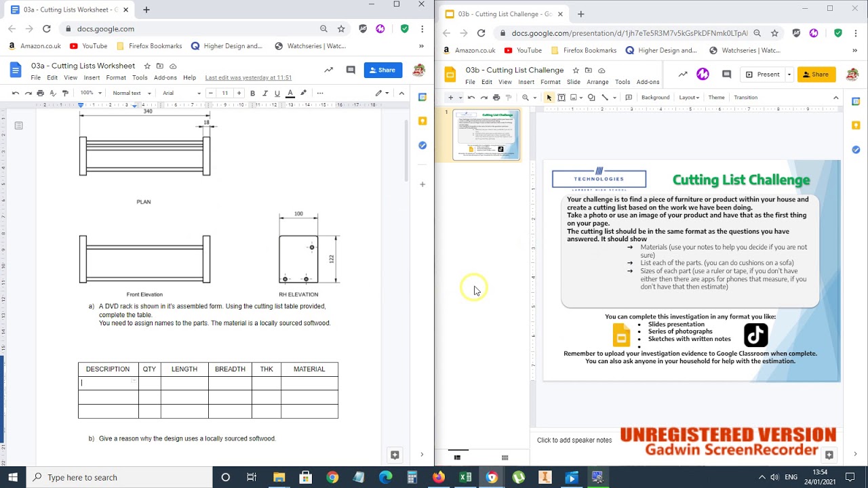Open the editing mode pencil dropdown in Docs
This screenshot has width=868, height=488.
[x=382, y=93]
